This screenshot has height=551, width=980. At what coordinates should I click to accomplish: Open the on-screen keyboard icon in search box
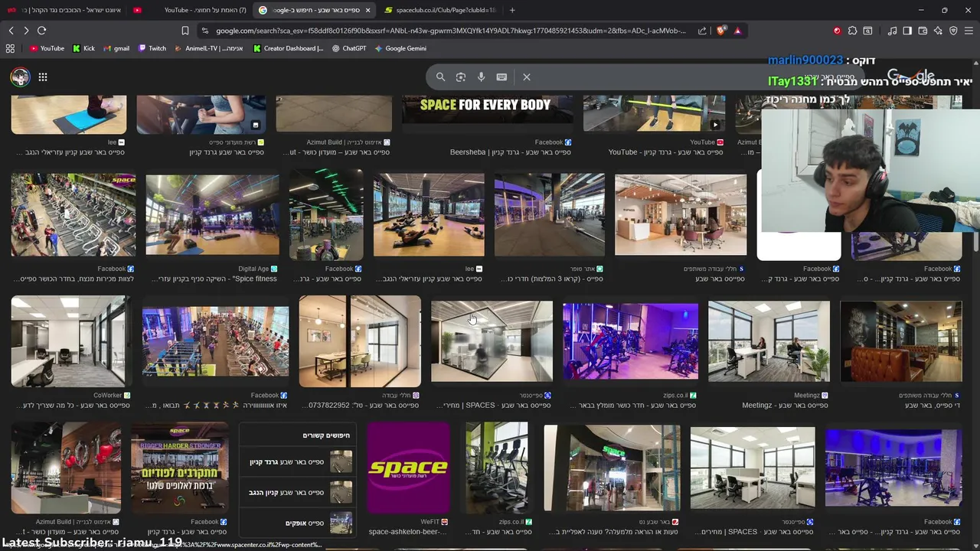click(501, 77)
